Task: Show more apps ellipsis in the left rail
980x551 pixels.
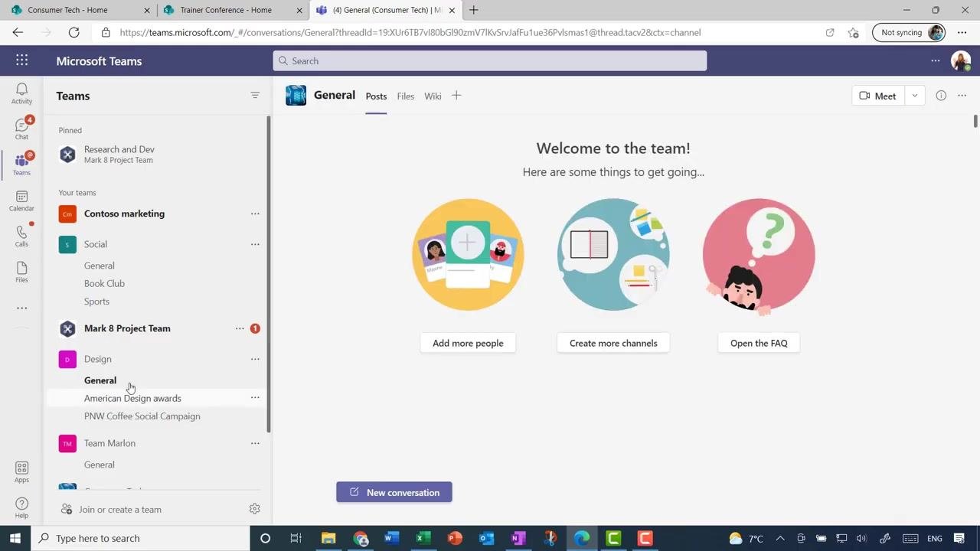Action: (x=21, y=308)
